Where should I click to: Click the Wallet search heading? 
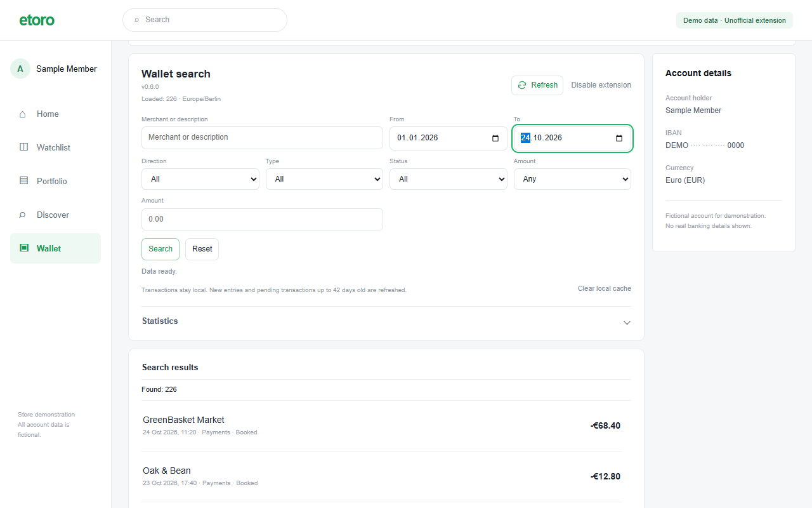pos(176,74)
